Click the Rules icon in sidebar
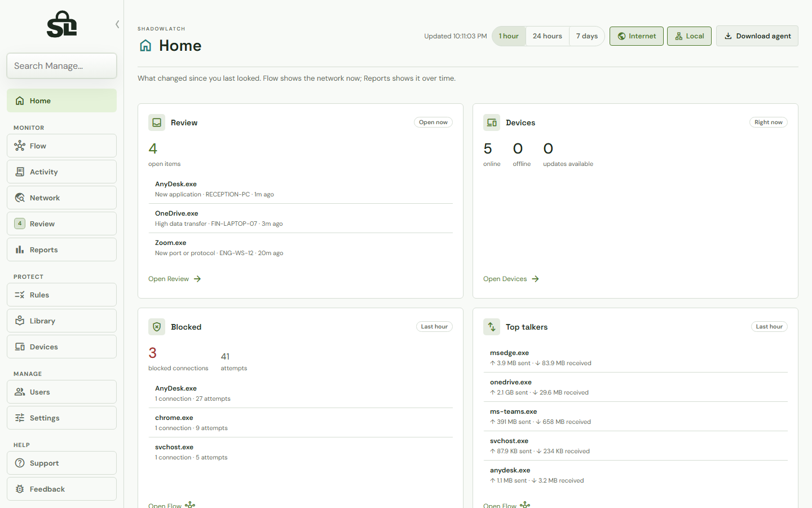The height and width of the screenshot is (508, 812). coord(20,295)
